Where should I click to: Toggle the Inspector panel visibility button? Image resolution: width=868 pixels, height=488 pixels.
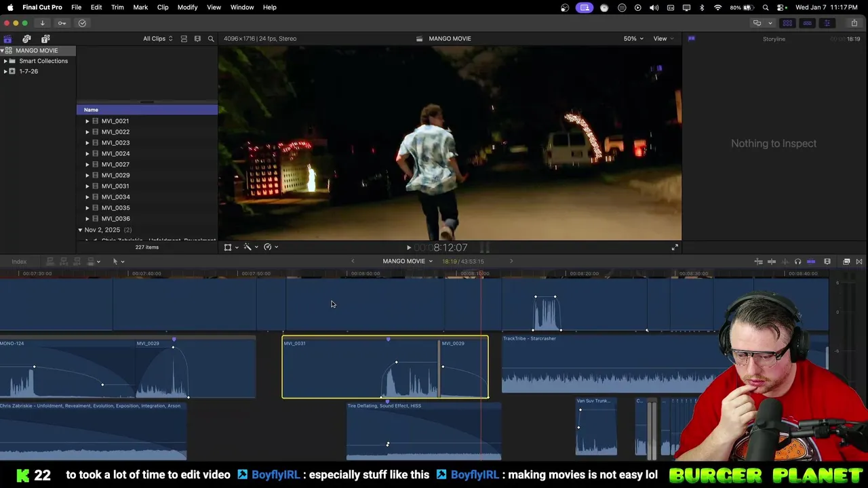coord(827,23)
